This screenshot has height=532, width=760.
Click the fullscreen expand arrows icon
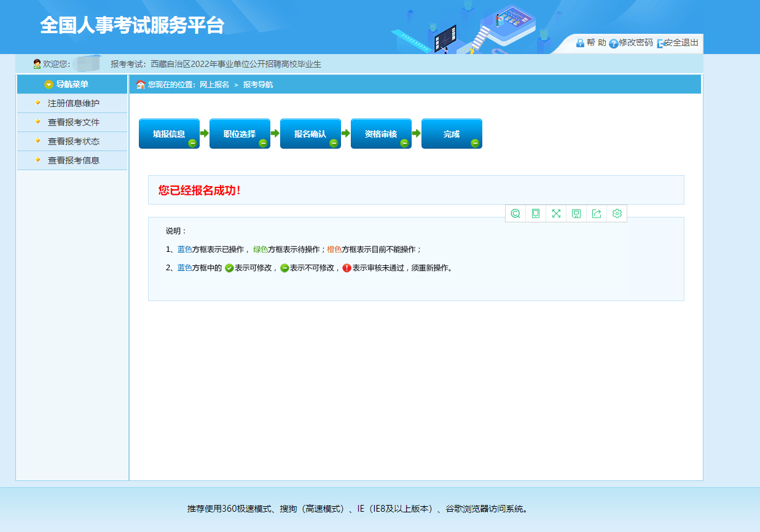click(556, 214)
